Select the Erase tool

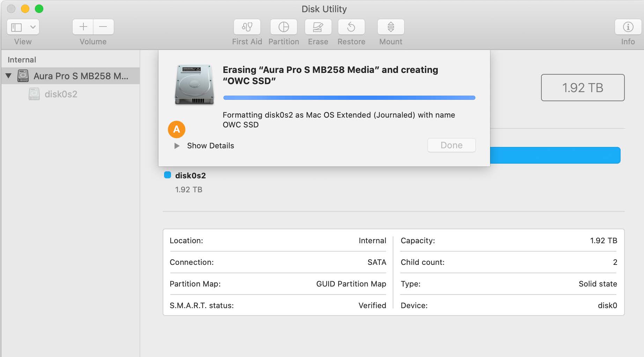318,27
